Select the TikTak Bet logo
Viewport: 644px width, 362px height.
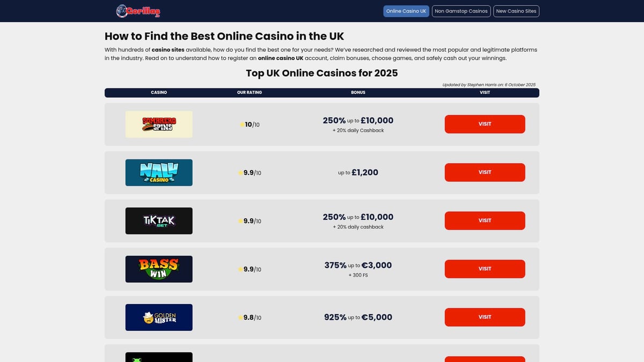[159, 221]
